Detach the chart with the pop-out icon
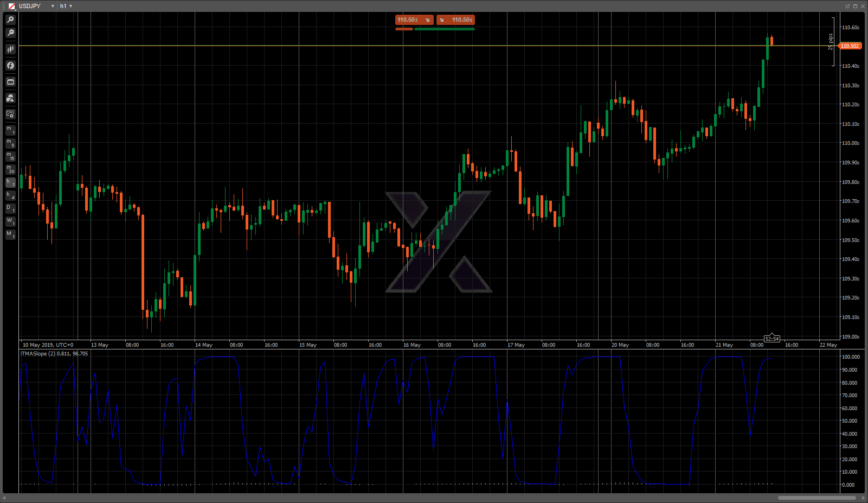Viewport: 868px width, 503px height. click(x=847, y=6)
